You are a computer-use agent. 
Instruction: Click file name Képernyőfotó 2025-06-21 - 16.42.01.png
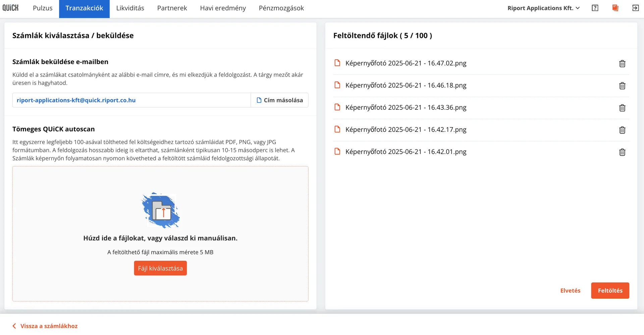click(406, 152)
